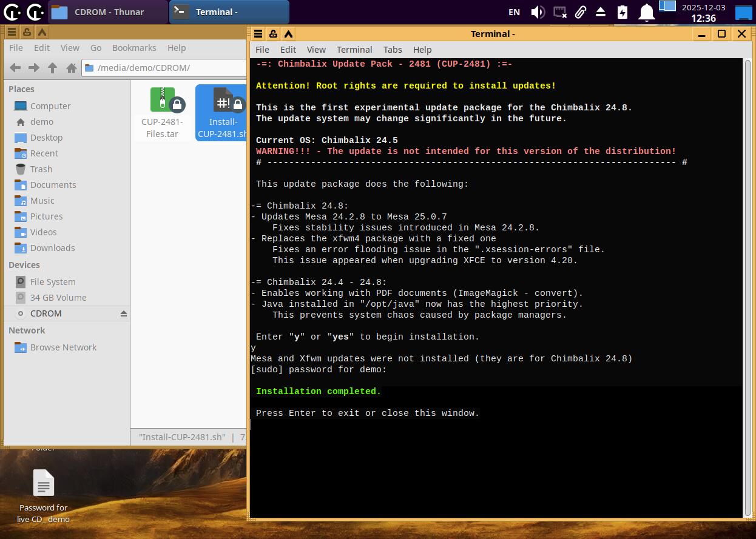
Task: Open the first Chimbalix logo menu in panel
Action: point(12,12)
